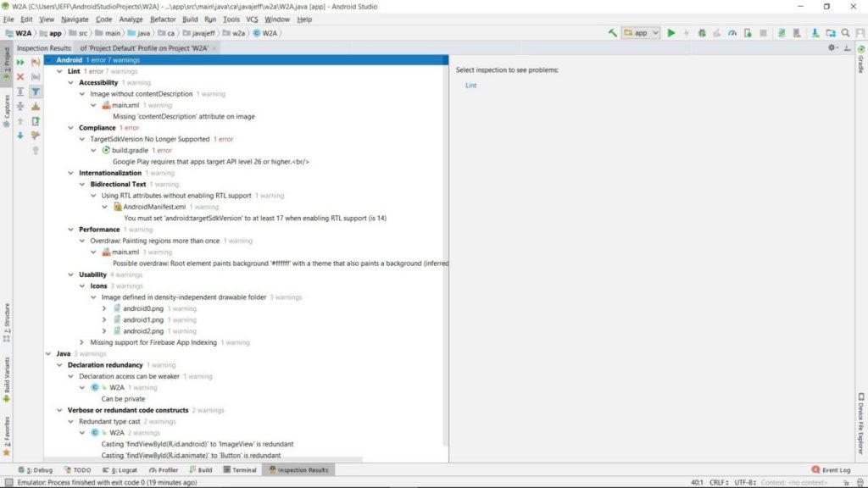The width and height of the screenshot is (868, 488).
Task: Click the tree's horizontal scrollbar
Action: coord(203,460)
